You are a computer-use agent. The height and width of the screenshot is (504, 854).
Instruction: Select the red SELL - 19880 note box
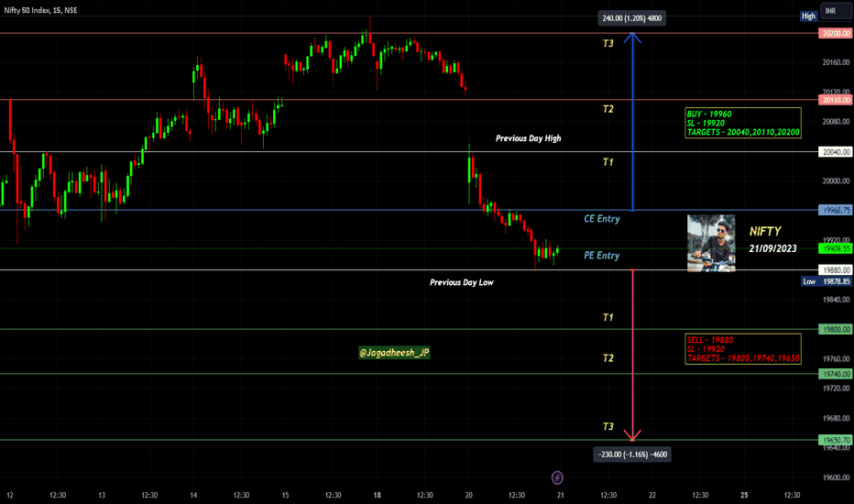[x=743, y=349]
